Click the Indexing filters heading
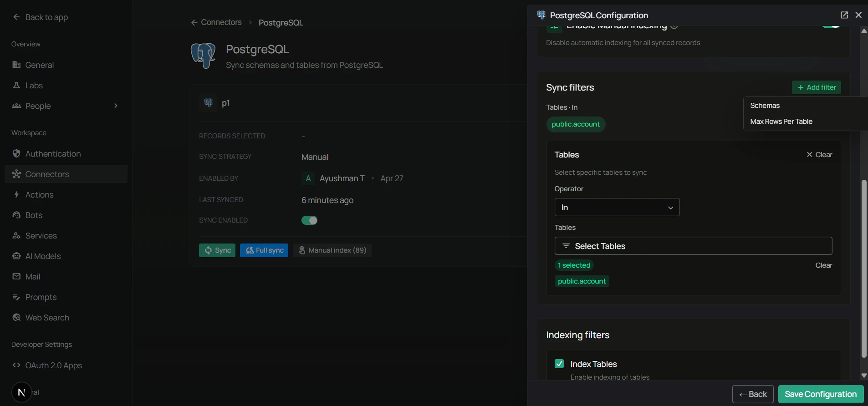Viewport: 868px width, 406px height. (577, 335)
